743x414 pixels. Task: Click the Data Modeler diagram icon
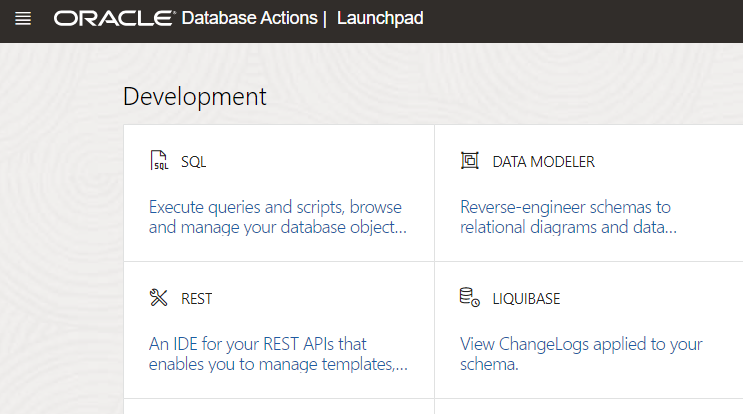tap(470, 160)
